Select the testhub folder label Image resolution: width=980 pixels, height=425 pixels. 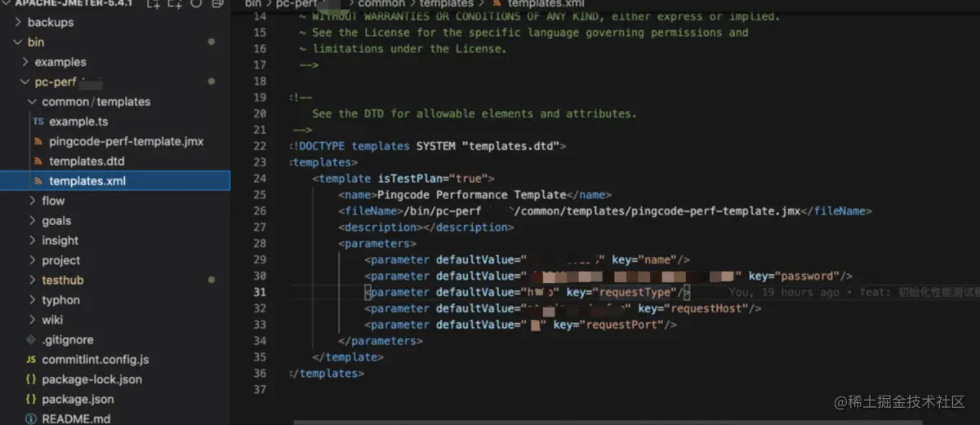[63, 280]
